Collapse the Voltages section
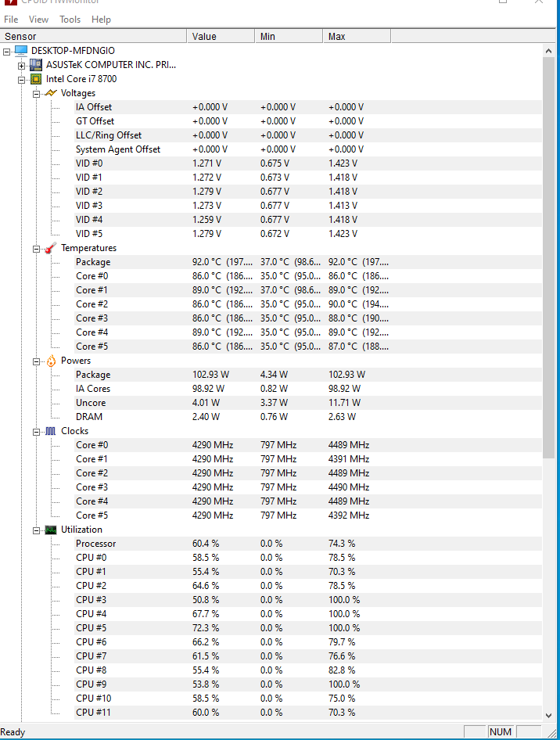The width and height of the screenshot is (560, 740). pos(36,94)
